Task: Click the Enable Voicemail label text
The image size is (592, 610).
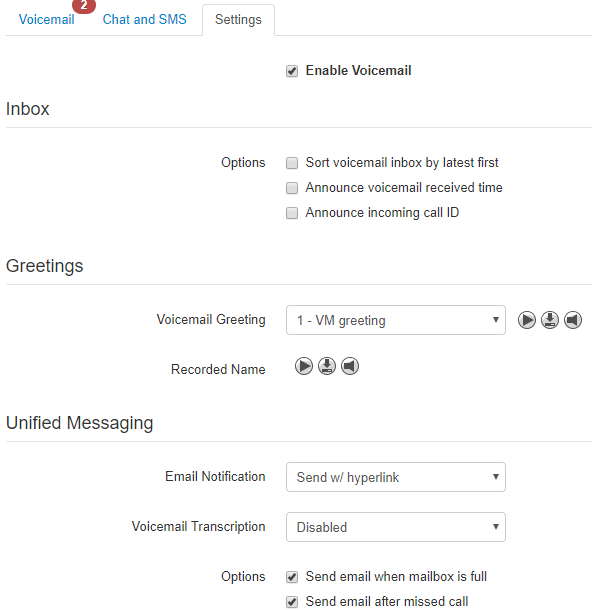Action: [358, 70]
